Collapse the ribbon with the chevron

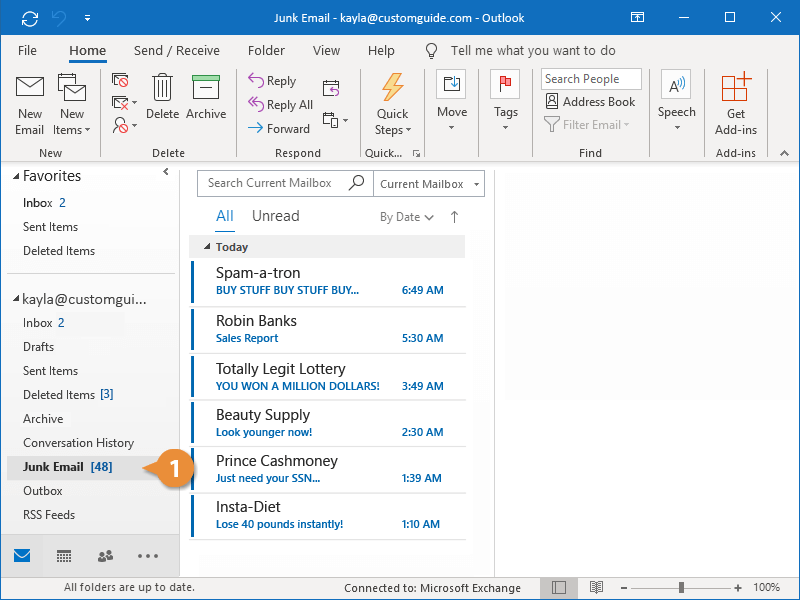[x=784, y=153]
